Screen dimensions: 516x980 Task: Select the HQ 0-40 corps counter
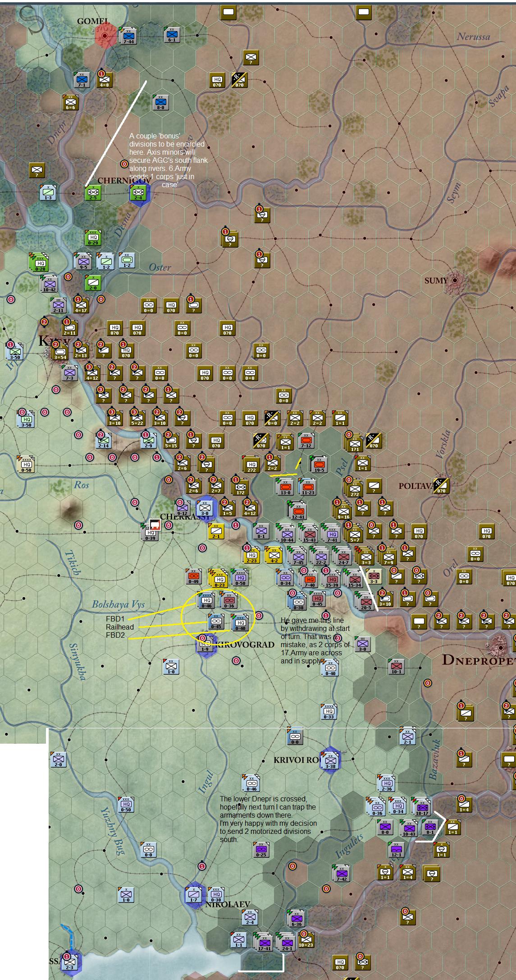[240, 622]
